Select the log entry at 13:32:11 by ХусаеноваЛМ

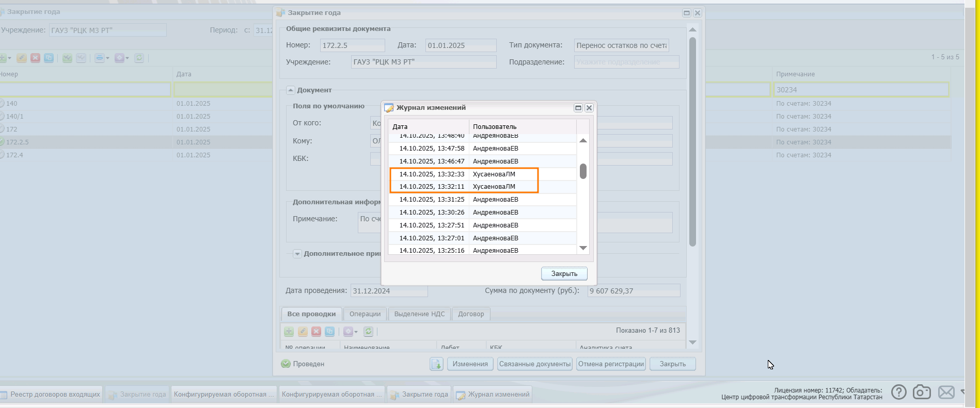(x=482, y=187)
